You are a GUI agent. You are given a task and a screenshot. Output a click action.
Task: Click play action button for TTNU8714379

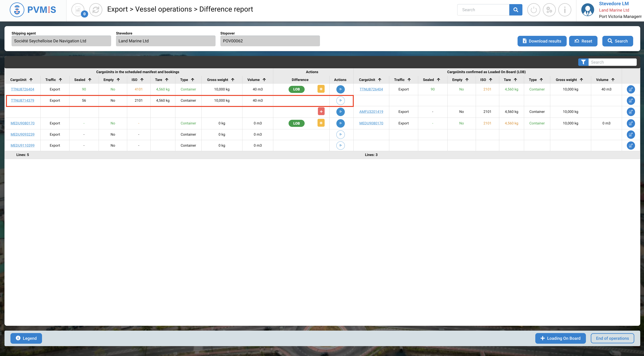(x=340, y=100)
